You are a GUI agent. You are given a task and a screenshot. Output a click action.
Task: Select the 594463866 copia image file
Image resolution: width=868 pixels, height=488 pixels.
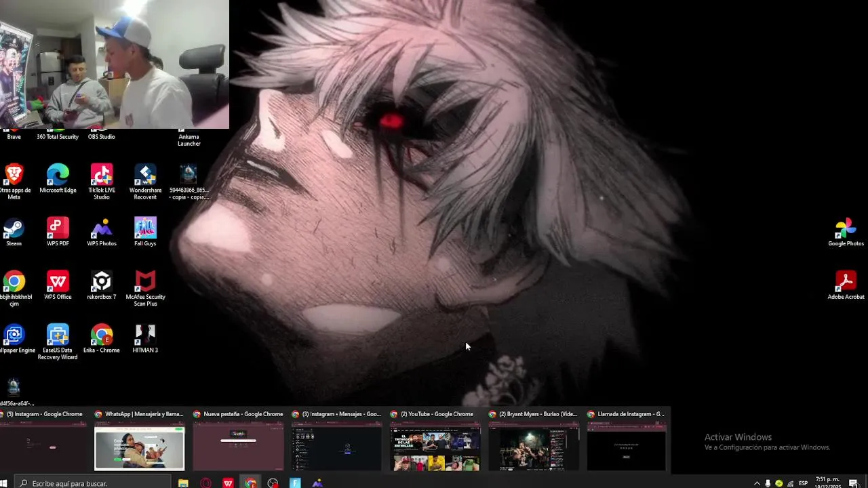[189, 182]
